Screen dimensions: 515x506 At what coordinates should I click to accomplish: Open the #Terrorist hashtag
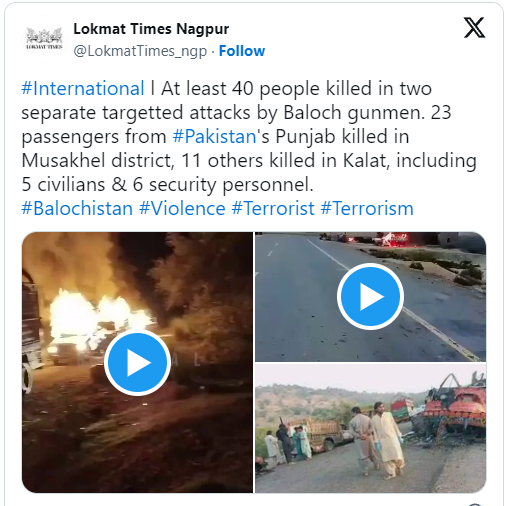tap(273, 209)
